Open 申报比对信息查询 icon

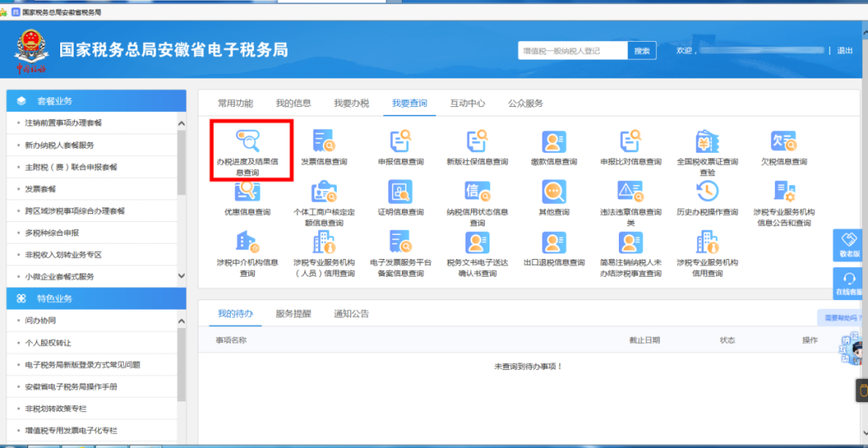(630, 141)
